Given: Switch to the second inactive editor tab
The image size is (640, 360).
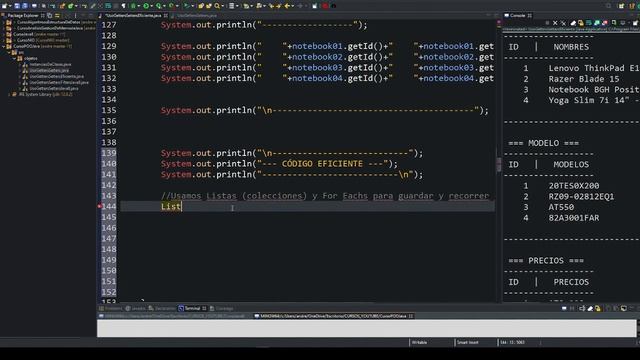Looking at the screenshot, I should (196, 16).
